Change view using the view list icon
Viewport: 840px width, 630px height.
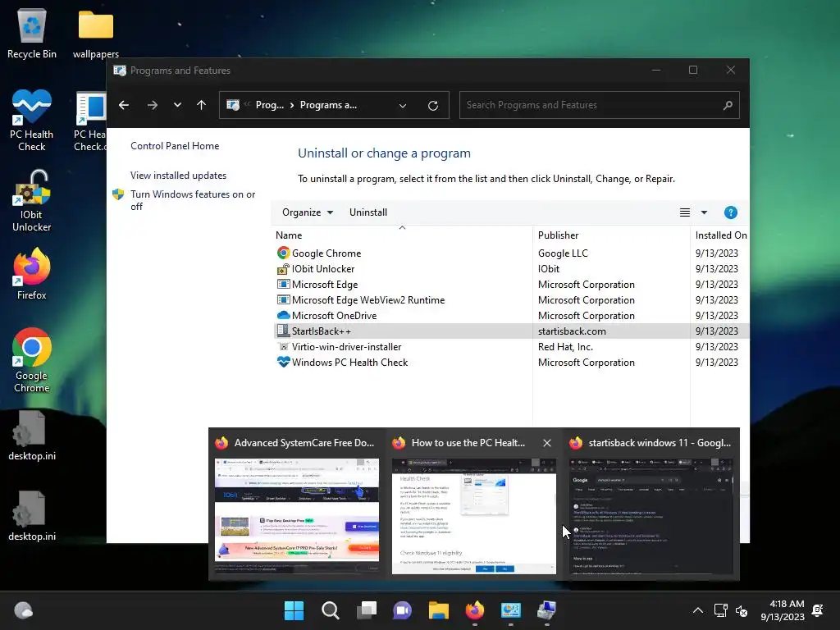coord(685,212)
